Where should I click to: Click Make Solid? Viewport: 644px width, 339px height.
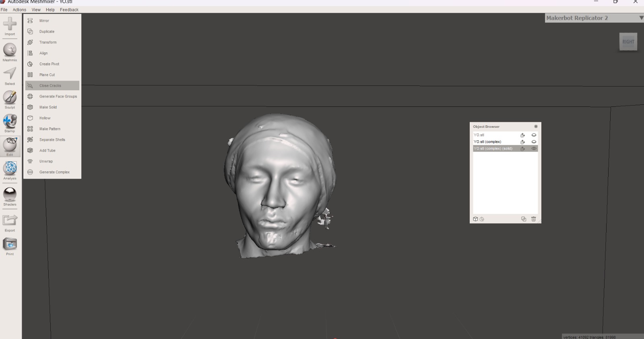coord(52,107)
